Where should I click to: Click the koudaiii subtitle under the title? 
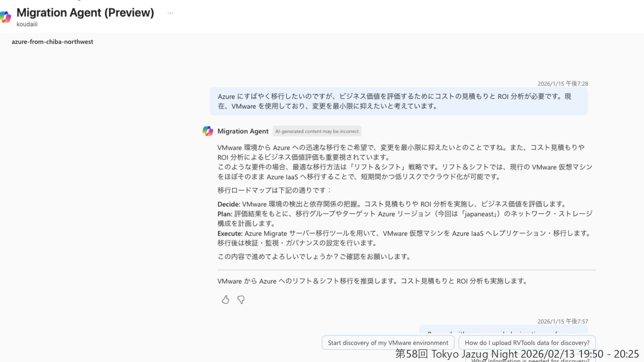coord(27,24)
